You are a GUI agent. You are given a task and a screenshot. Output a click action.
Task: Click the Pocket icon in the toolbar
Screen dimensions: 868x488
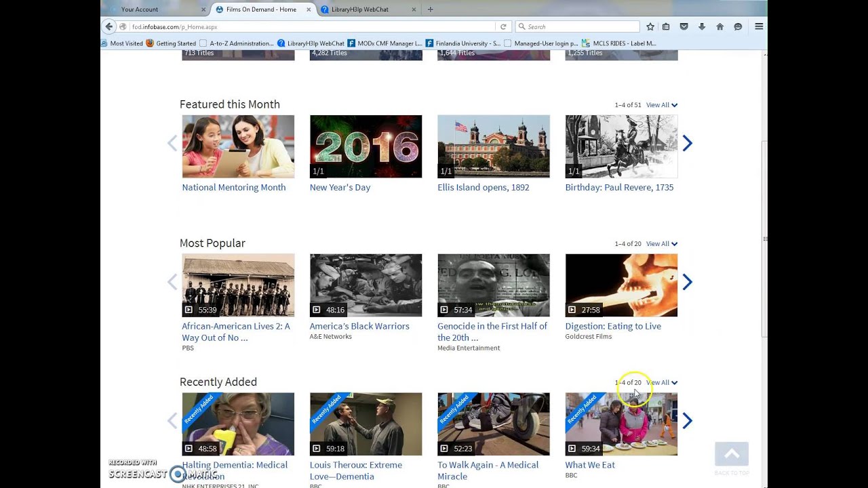[684, 27]
